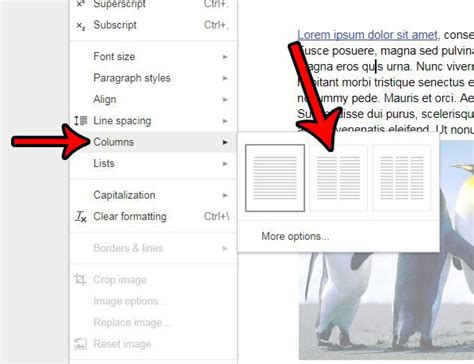Choose the three column layout option
Screen dimensions: 474x364
tap(402, 178)
